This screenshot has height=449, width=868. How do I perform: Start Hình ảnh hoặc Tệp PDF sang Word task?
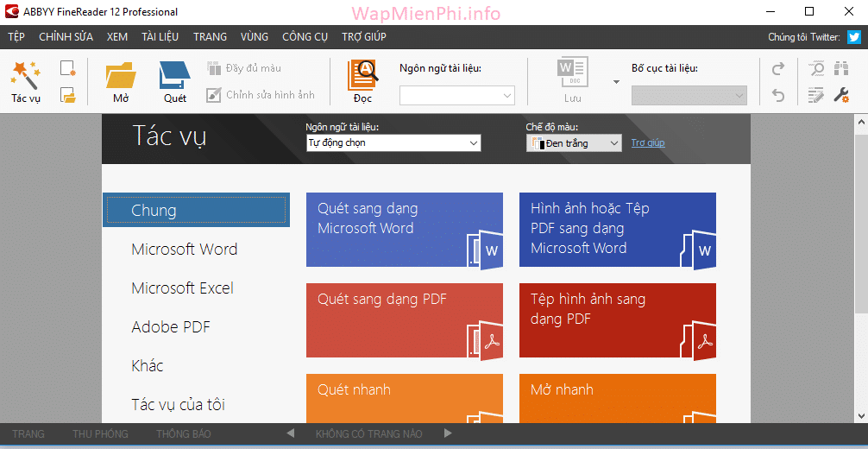coord(618,230)
